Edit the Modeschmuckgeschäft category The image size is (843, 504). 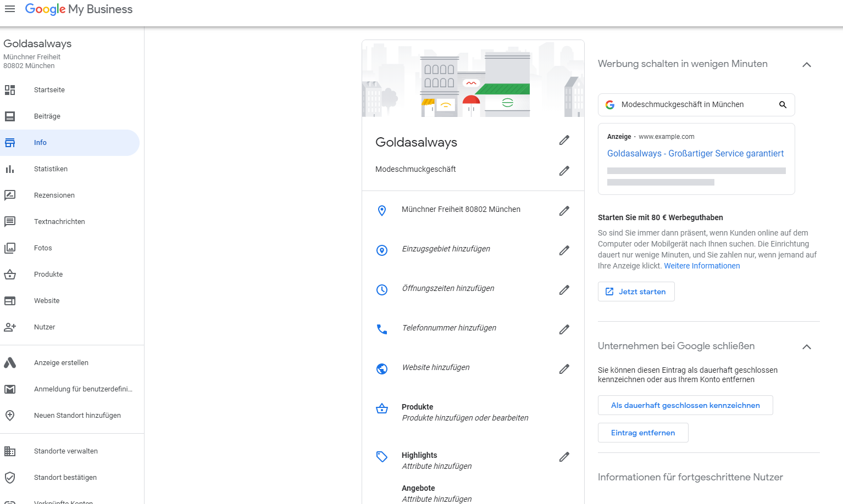point(564,171)
